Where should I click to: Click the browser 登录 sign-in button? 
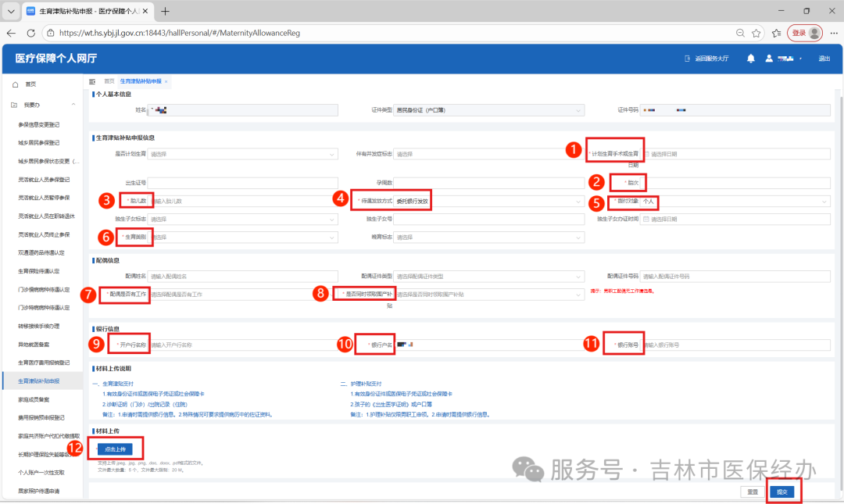tap(805, 33)
